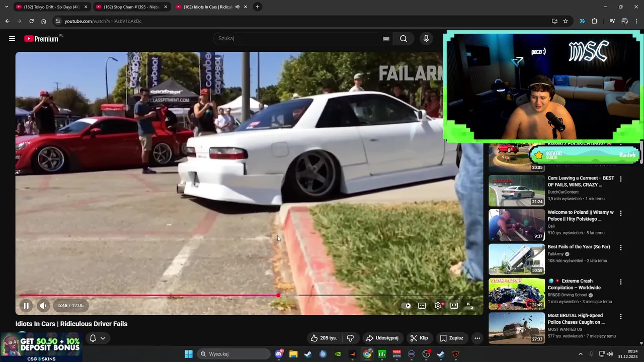Close the Tokyo Drift tab
The width and height of the screenshot is (644, 362).
[x=86, y=7]
